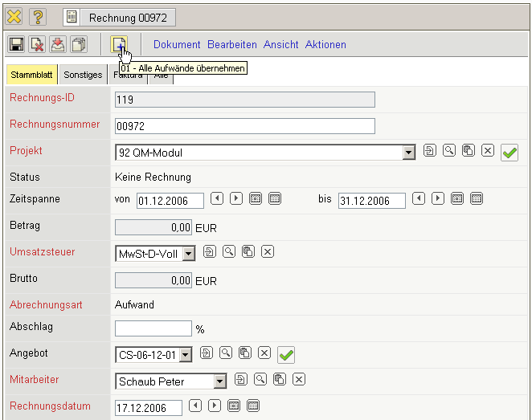
Task: Expand the Projekt dropdown showing 92 QM-Modul
Action: pos(408,152)
